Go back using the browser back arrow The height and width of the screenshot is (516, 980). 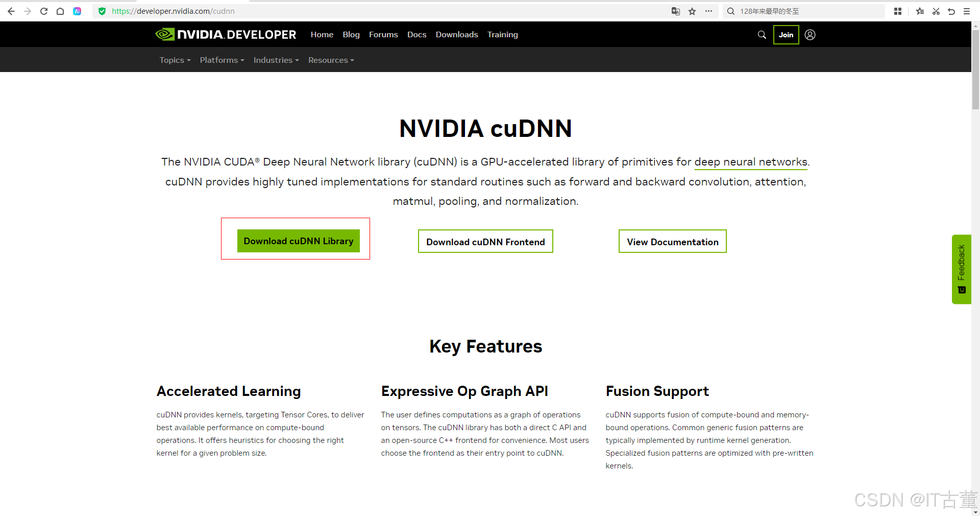point(11,11)
